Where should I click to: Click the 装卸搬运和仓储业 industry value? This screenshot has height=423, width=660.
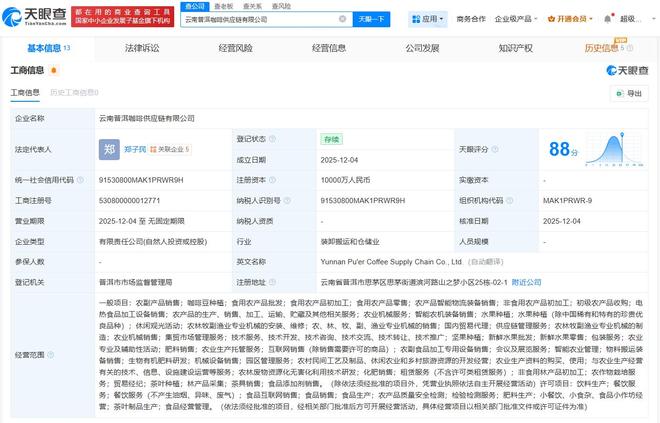(350, 242)
